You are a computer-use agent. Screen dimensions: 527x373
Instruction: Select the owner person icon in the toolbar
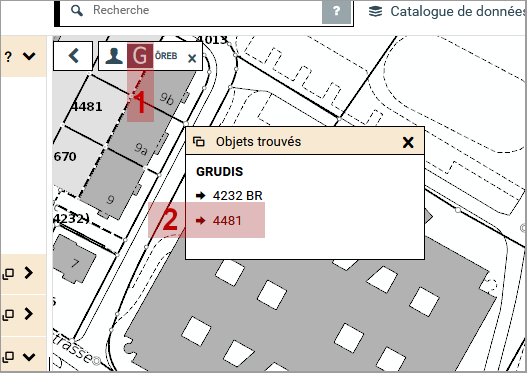(x=114, y=56)
